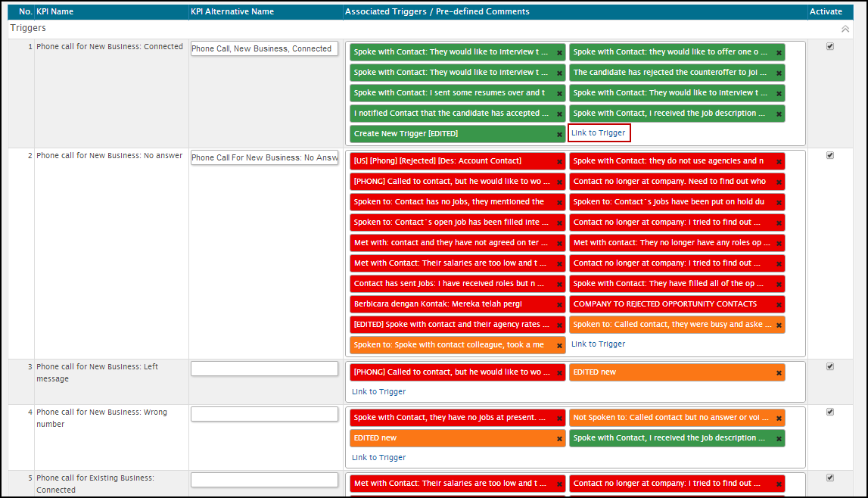Delete the 'Berbicara dengan Kontak' trigger tag
The width and height of the screenshot is (868, 498).
click(x=560, y=306)
